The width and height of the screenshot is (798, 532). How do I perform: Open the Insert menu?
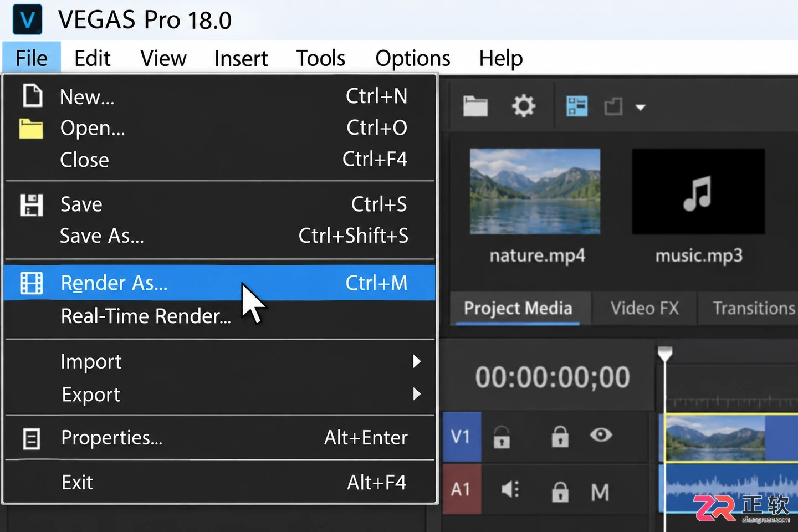[x=241, y=58]
